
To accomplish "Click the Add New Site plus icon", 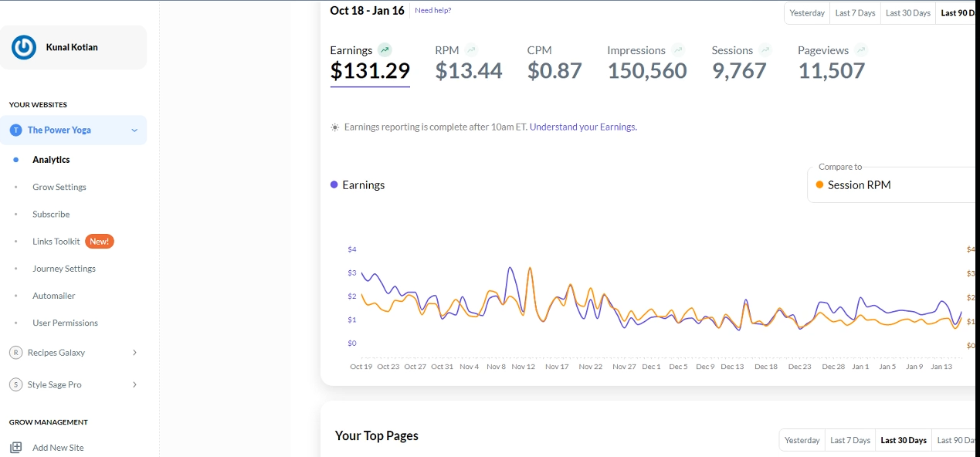I will pos(15,448).
